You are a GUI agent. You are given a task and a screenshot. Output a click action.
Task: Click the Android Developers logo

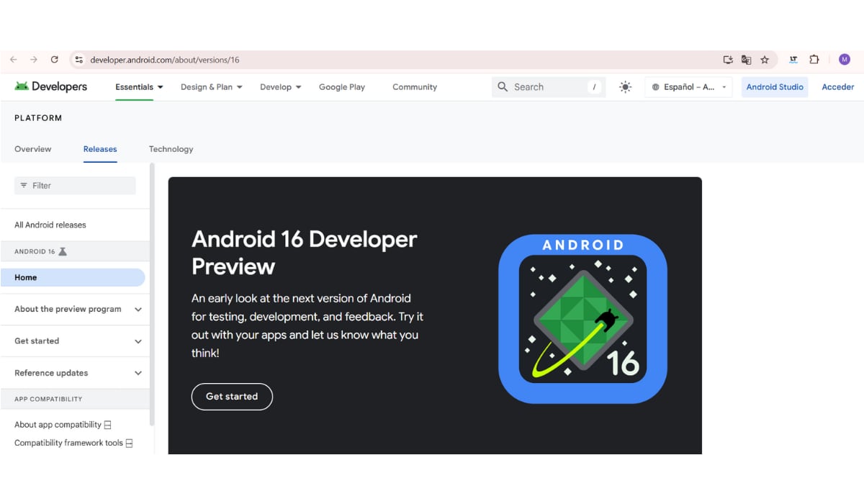click(50, 86)
